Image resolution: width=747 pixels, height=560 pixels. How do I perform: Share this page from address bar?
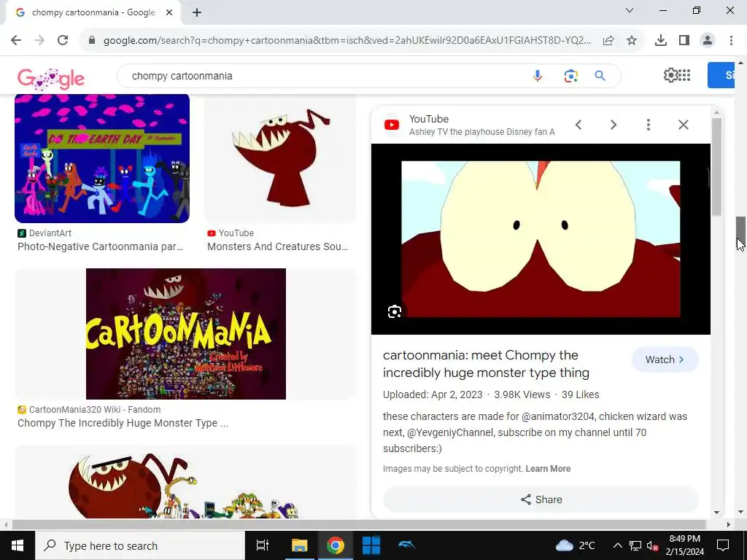point(608,41)
